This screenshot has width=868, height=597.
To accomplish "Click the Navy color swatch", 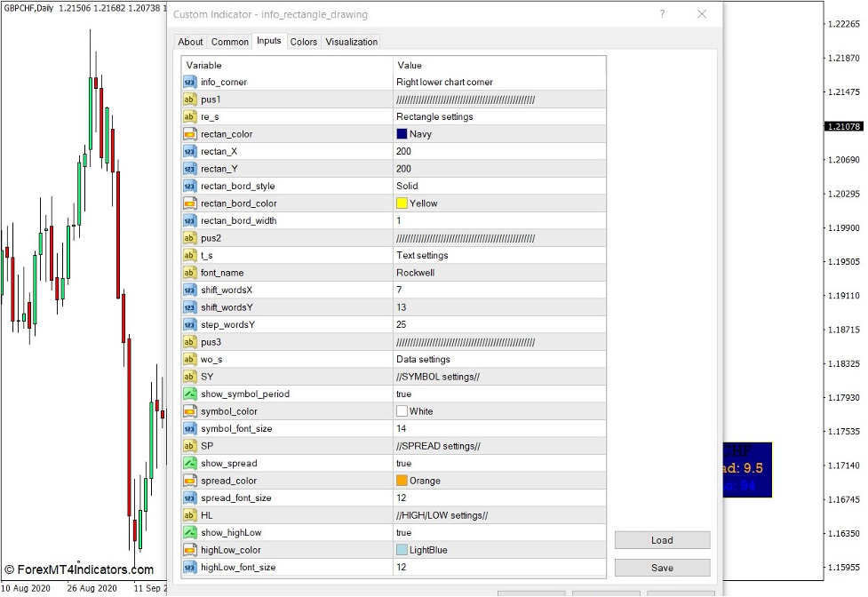I will pyautogui.click(x=402, y=134).
